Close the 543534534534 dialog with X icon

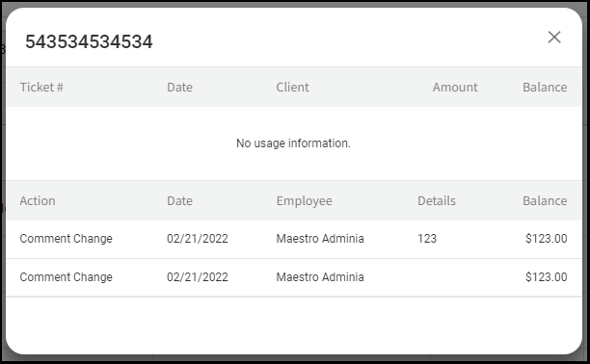click(x=554, y=38)
